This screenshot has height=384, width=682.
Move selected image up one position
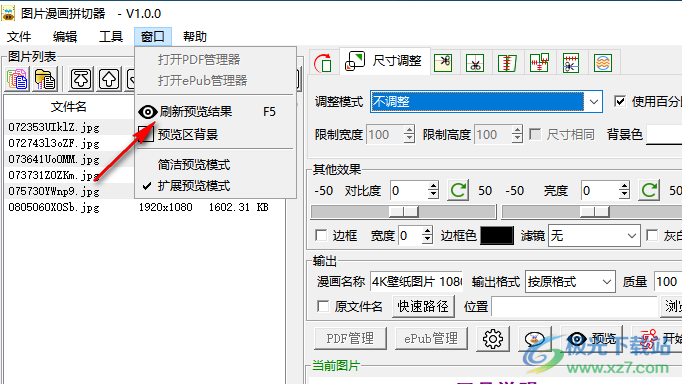(x=109, y=79)
